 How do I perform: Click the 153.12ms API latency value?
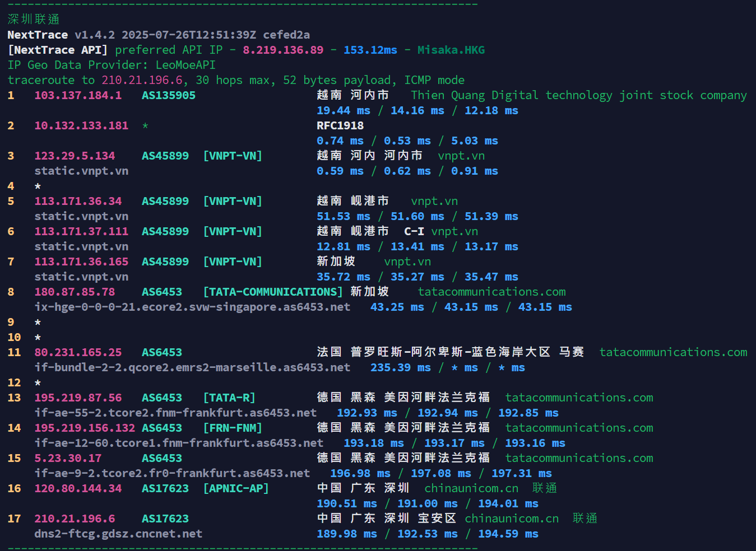click(370, 50)
